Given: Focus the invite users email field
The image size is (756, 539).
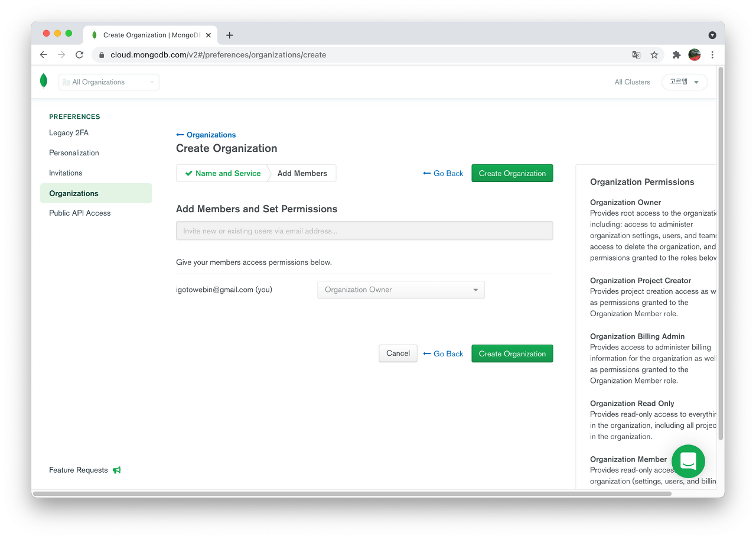Looking at the screenshot, I should pos(364,231).
